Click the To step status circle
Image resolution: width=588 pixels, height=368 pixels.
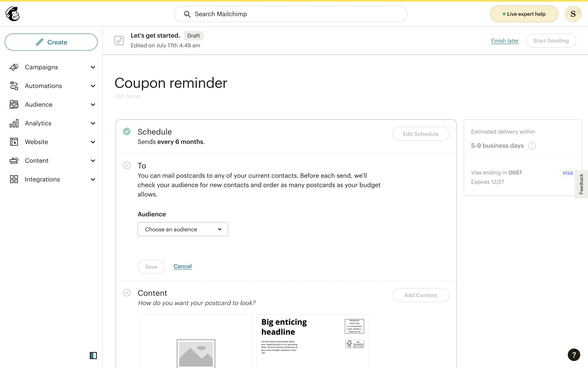click(127, 166)
